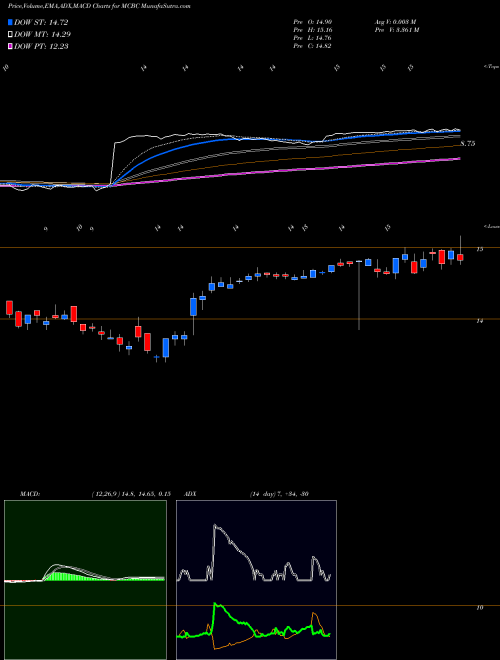Select the DOW ST: 14.72 label
Viewport: 500px width, 660px height.
click(x=41, y=23)
